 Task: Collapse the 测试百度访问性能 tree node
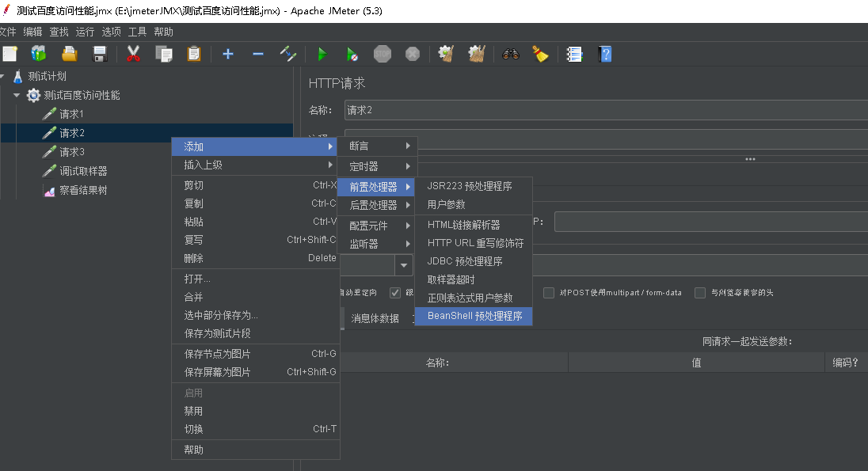tap(17, 95)
